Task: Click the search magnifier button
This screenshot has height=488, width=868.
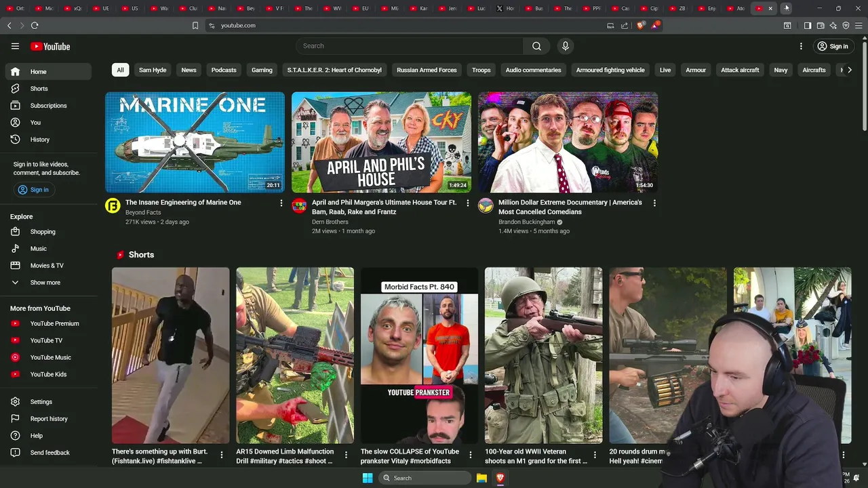Action: click(536, 46)
